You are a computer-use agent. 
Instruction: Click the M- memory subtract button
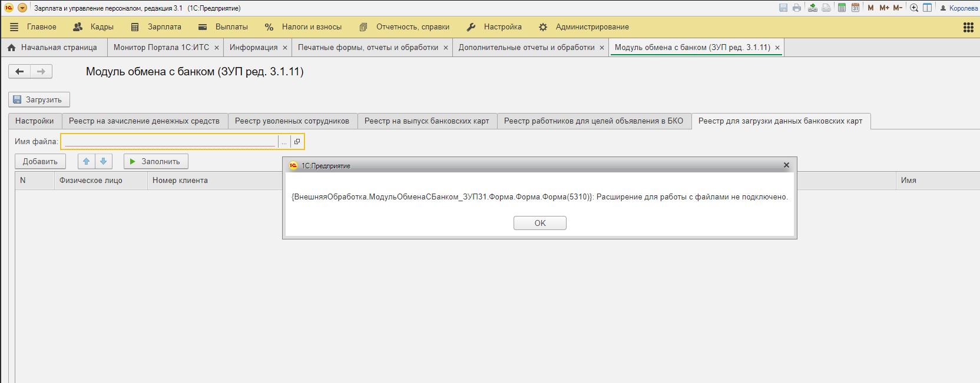[x=898, y=8]
